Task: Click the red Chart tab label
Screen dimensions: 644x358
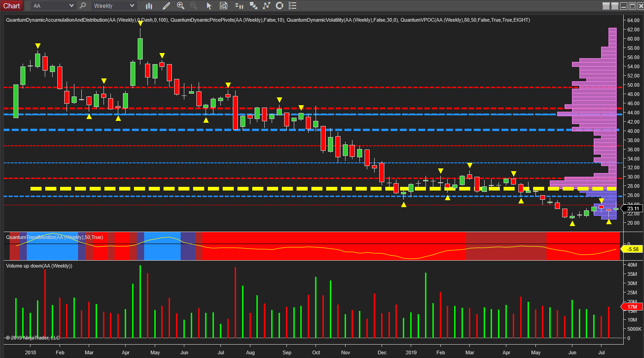Action: [12, 6]
